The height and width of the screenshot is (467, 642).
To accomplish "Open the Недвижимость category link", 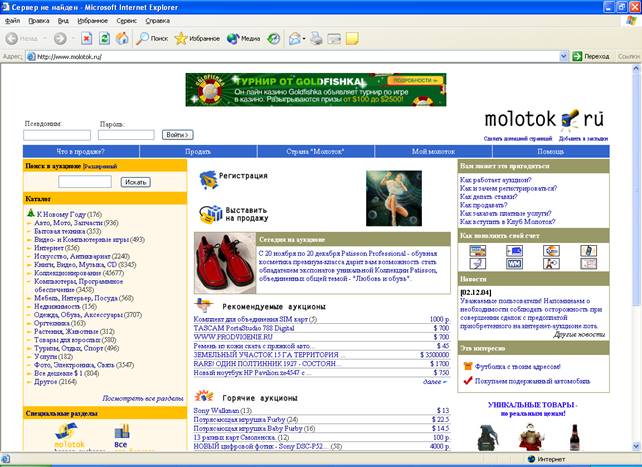I will 65,306.
